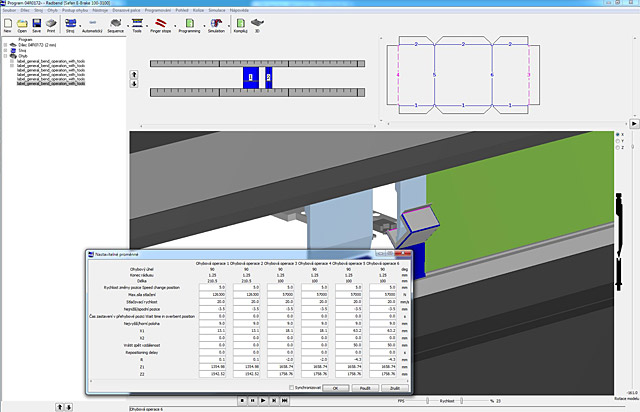
Task: Click the New file toolbar icon
Action: pyautogui.click(x=8, y=23)
